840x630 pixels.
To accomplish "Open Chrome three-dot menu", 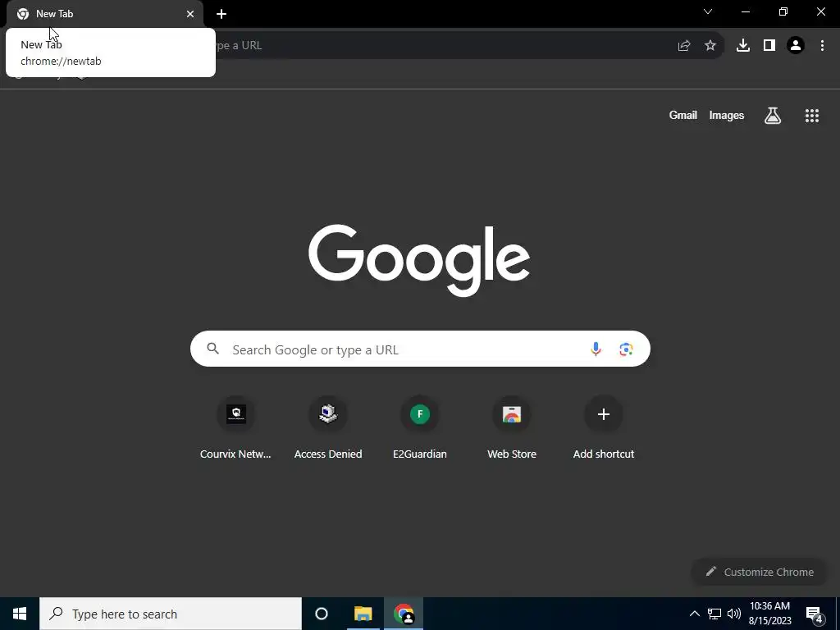I will 822,46.
